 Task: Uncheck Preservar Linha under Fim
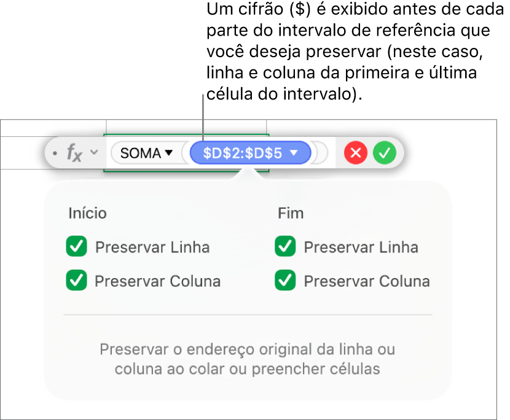pyautogui.click(x=285, y=246)
